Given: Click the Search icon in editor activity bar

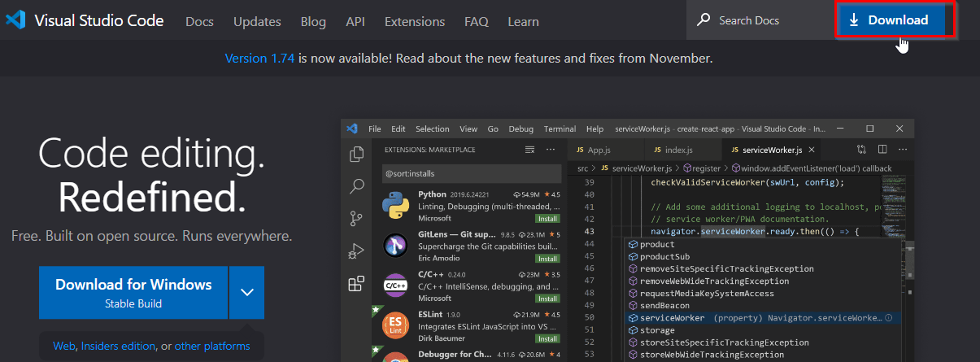Looking at the screenshot, I should point(356,186).
